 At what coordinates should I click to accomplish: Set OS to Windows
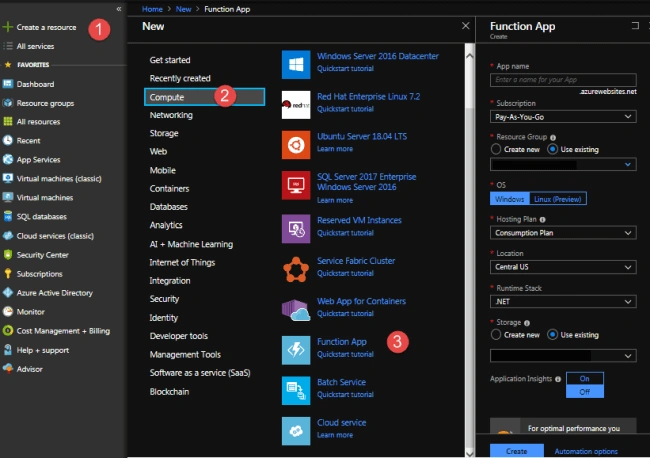510,199
